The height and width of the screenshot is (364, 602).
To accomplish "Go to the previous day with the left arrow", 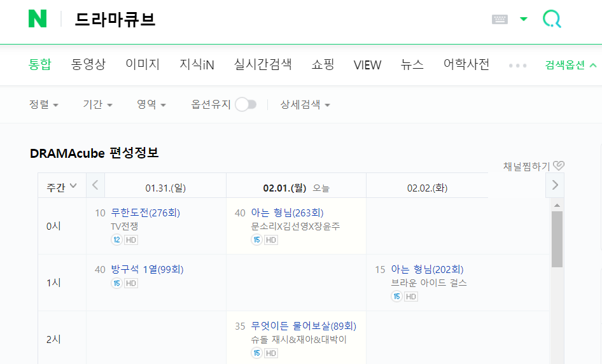I will [95, 185].
